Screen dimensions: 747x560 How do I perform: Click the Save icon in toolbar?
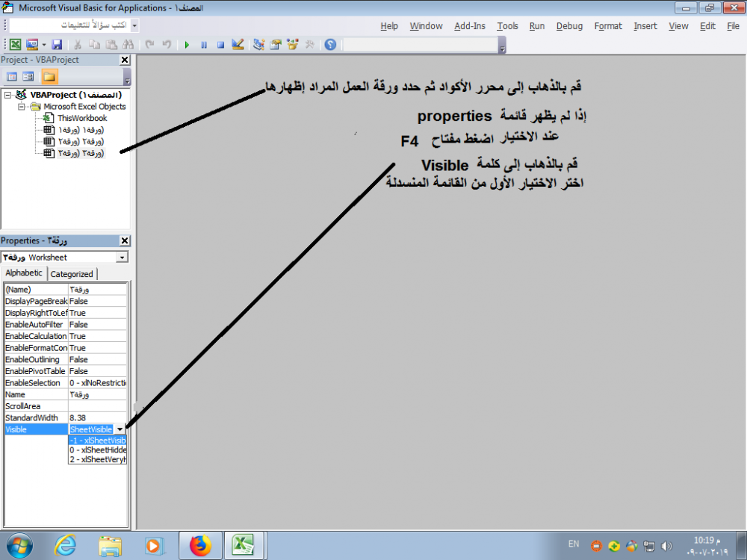[x=57, y=45]
